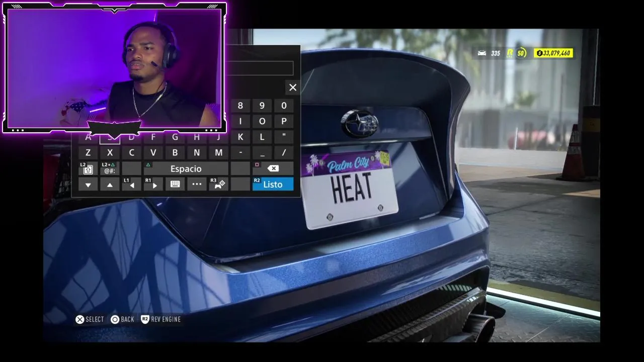
Task: Select the partially hidden G key
Action: (x=175, y=138)
